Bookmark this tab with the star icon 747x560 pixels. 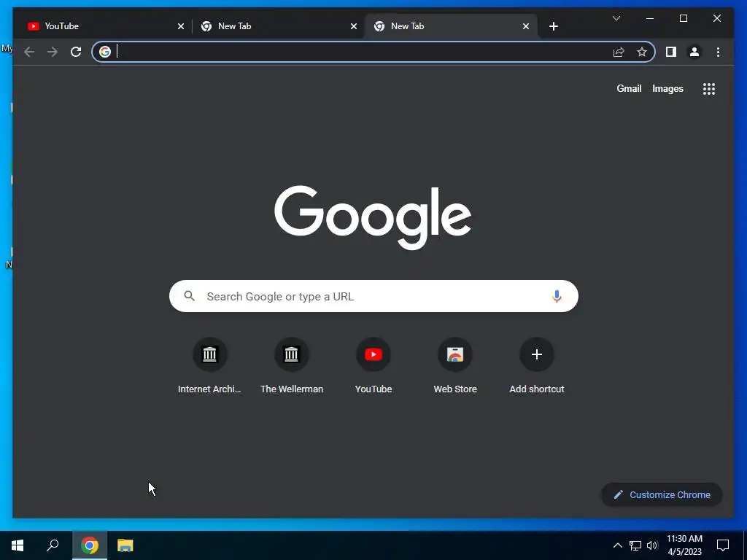click(642, 52)
